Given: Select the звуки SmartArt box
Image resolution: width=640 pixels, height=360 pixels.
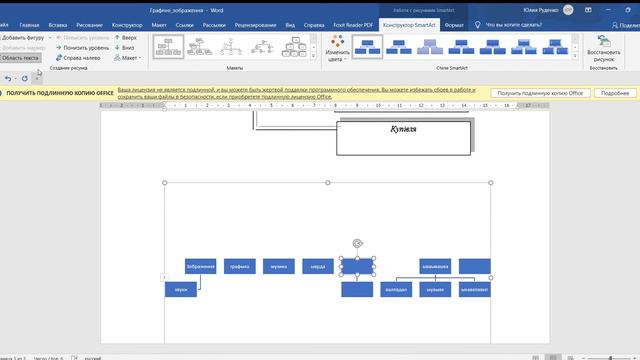Looking at the screenshot, I should point(181,289).
